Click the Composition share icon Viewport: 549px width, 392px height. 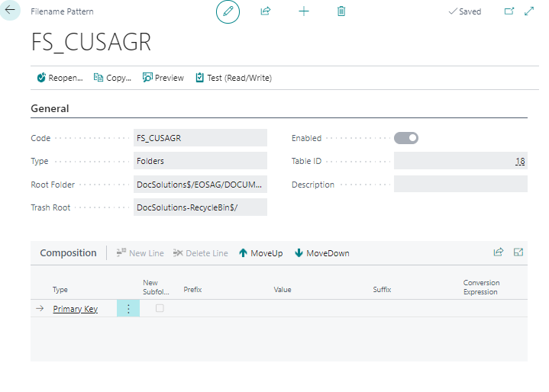pos(499,252)
